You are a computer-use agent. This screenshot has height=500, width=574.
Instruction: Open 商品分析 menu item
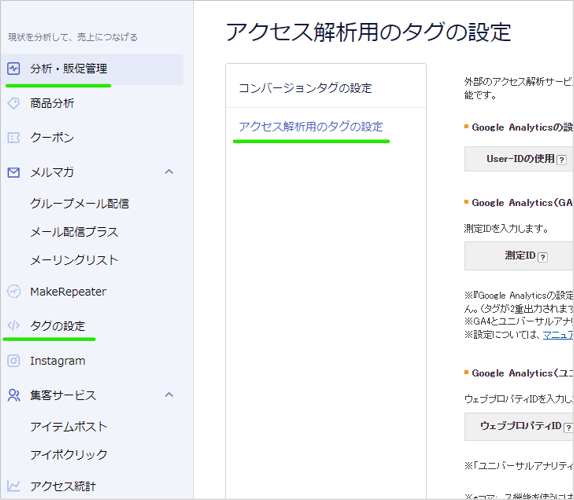52,103
